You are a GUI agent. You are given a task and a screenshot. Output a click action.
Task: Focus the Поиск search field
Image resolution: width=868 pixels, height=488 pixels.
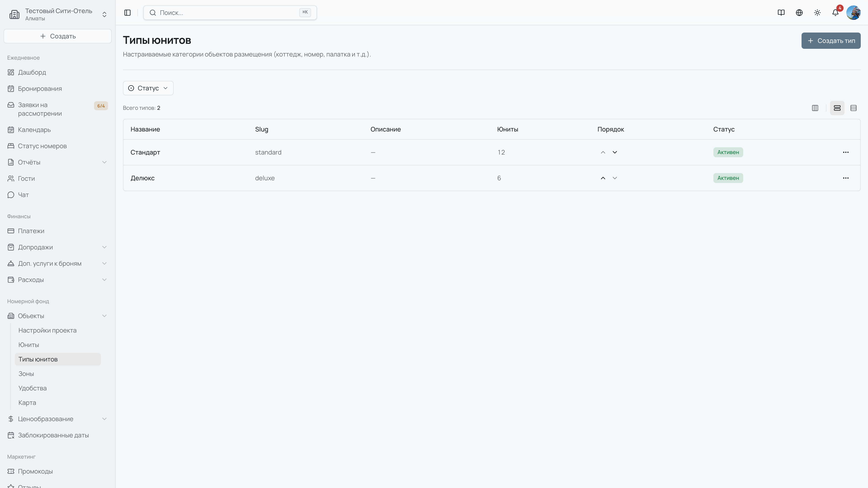[x=230, y=12]
